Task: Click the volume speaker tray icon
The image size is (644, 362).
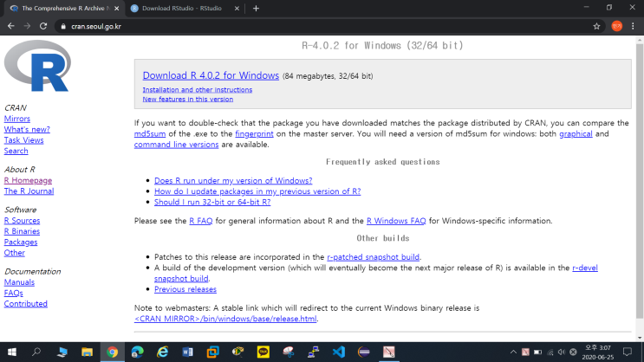Action: coord(562,352)
